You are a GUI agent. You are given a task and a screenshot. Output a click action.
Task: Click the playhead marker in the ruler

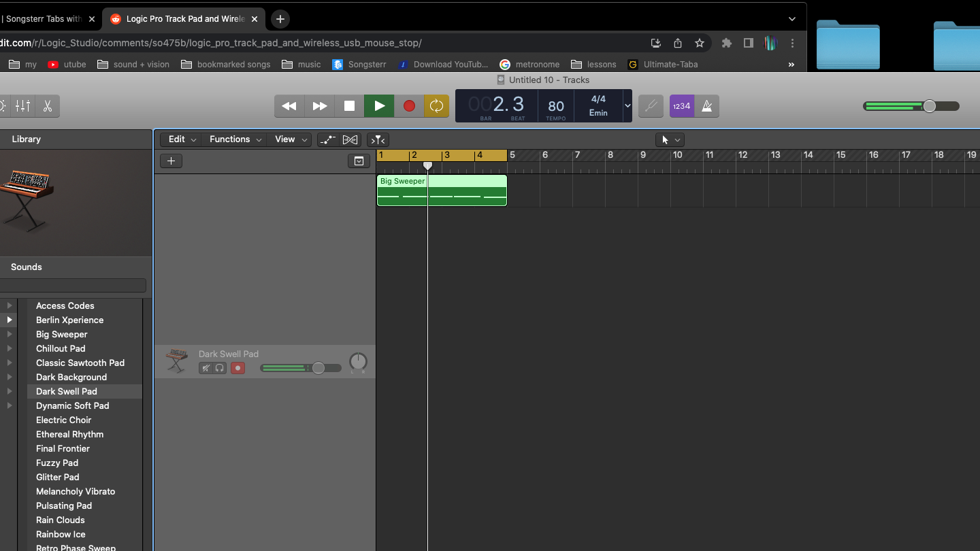(x=427, y=165)
